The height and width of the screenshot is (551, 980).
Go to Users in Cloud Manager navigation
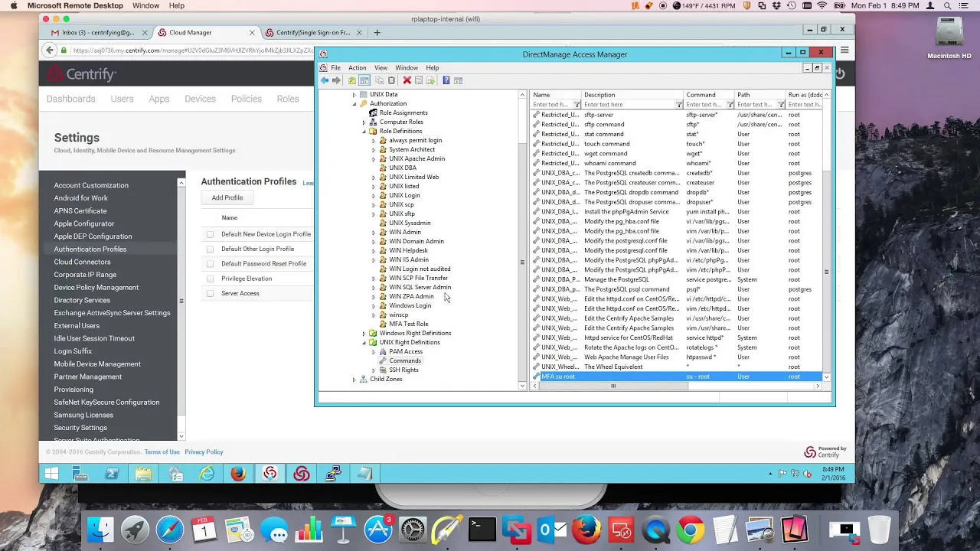click(x=122, y=99)
